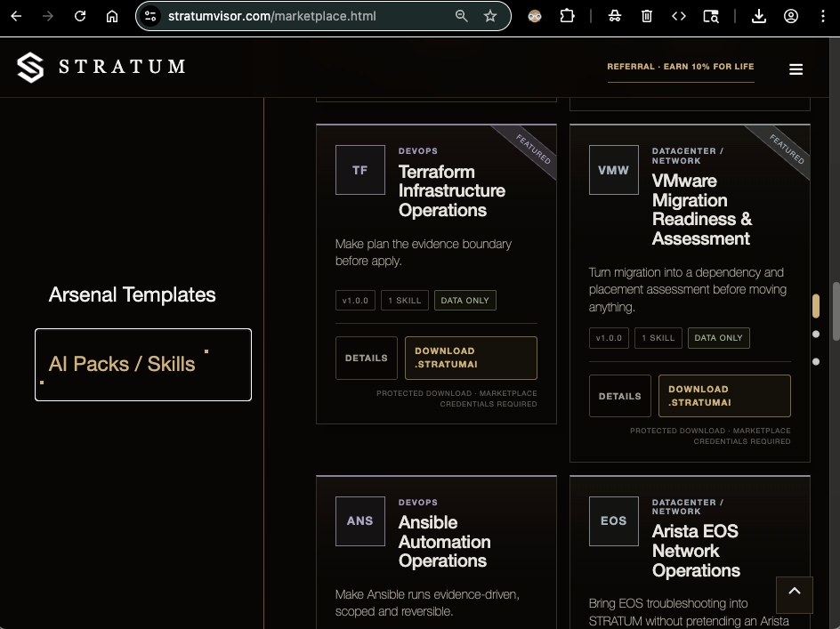840x629 pixels.
Task: Click VMware card's DATACENTER / NETWORK label
Action: click(x=687, y=156)
